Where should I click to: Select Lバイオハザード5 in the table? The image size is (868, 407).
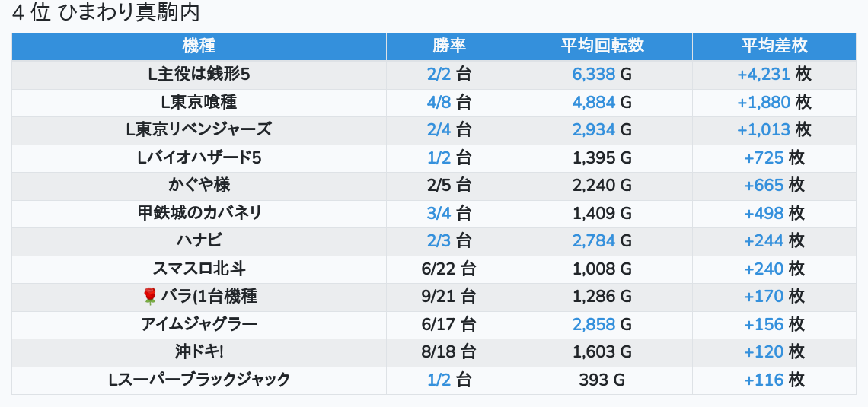click(x=199, y=158)
